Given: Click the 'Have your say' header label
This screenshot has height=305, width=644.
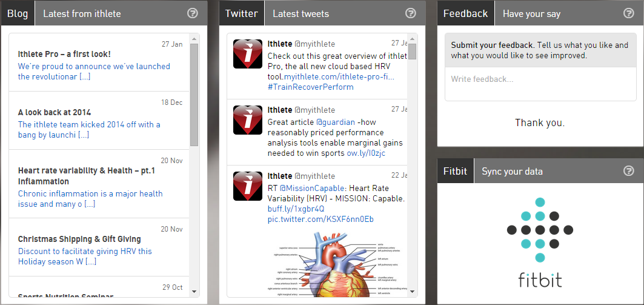Looking at the screenshot, I should 531,13.
